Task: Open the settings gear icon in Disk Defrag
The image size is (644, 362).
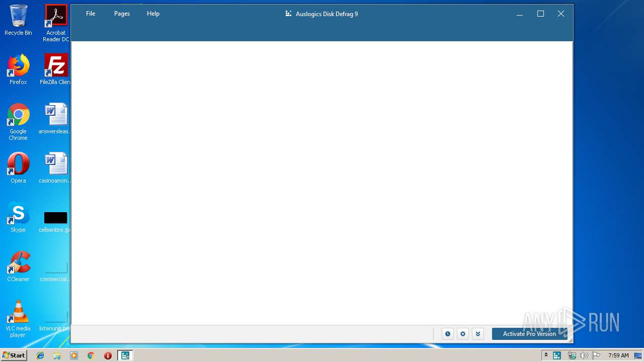Action: tap(463, 334)
